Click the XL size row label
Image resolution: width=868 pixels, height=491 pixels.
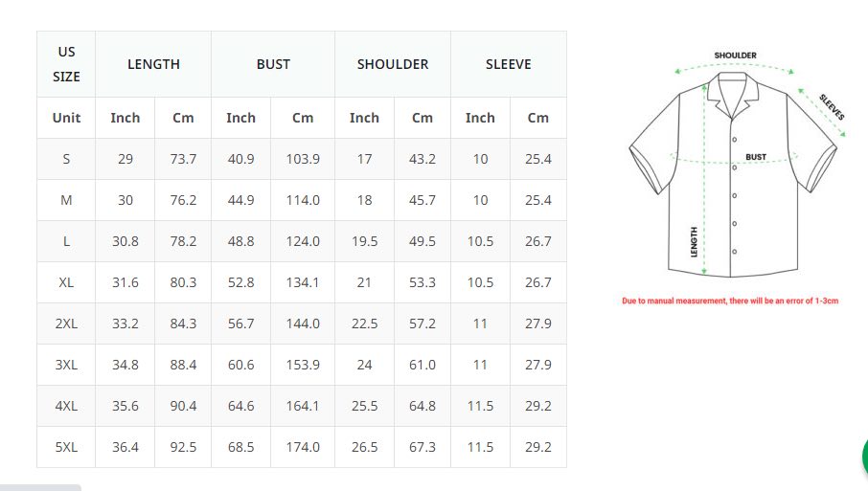pyautogui.click(x=66, y=282)
